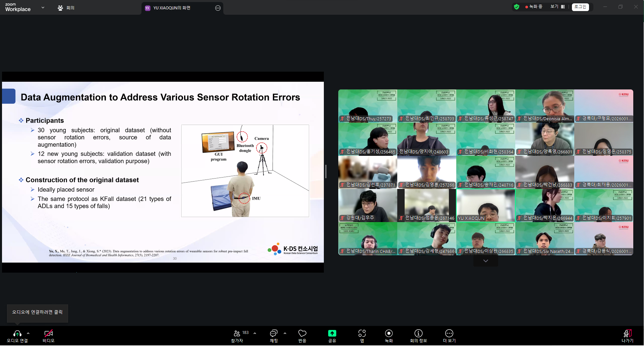The image size is (644, 346).
Task: Open meeting info
Action: click(x=418, y=334)
